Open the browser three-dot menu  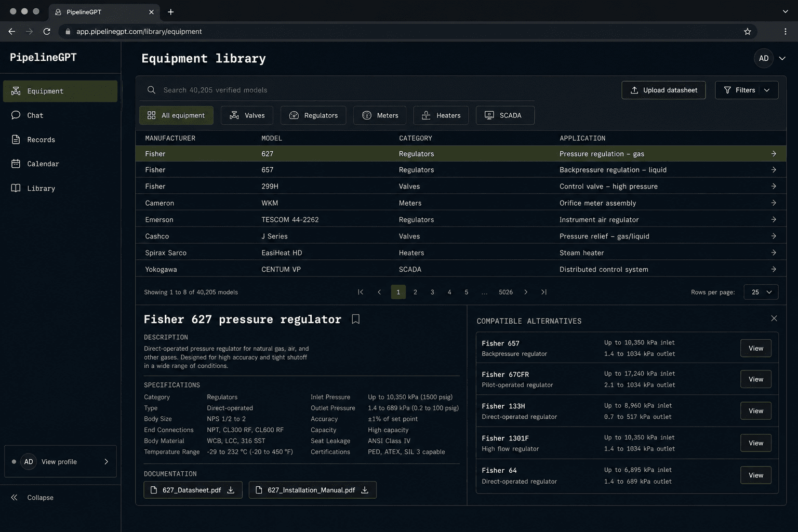[x=785, y=32]
